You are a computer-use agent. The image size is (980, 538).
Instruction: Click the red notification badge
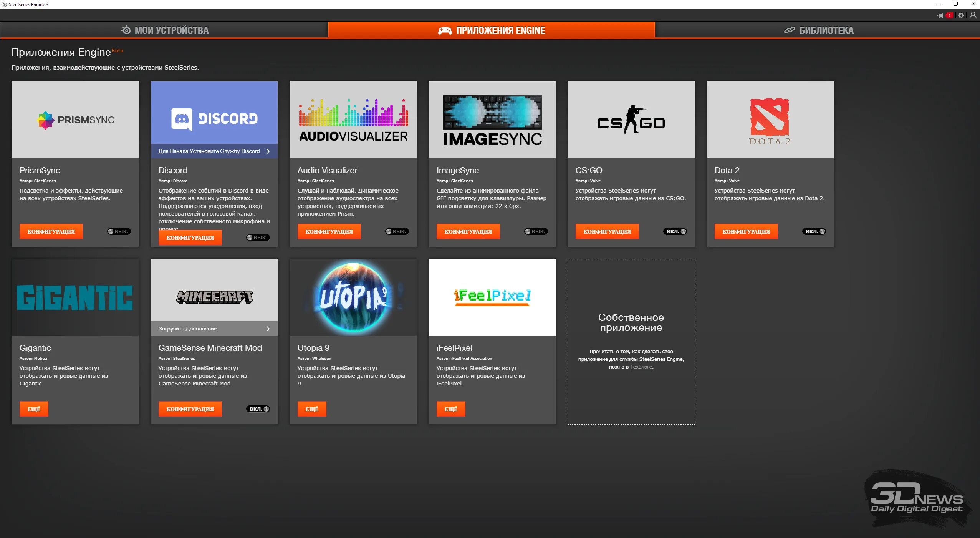(x=950, y=16)
